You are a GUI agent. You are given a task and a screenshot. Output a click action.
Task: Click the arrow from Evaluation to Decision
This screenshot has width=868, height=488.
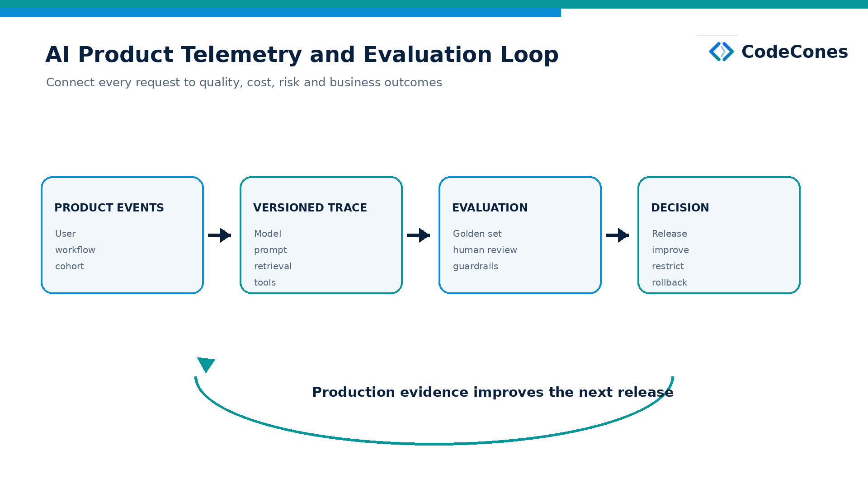pyautogui.click(x=618, y=235)
